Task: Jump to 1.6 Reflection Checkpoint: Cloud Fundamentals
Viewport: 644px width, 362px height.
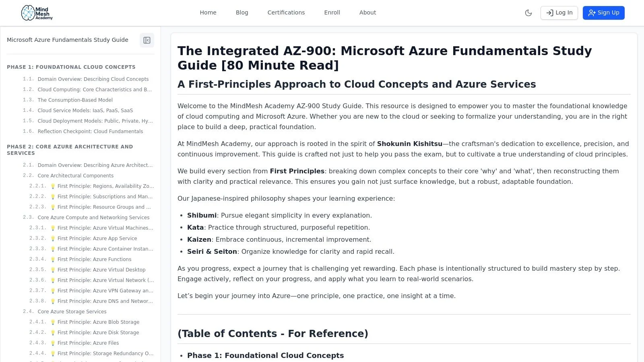Action: click(90, 132)
